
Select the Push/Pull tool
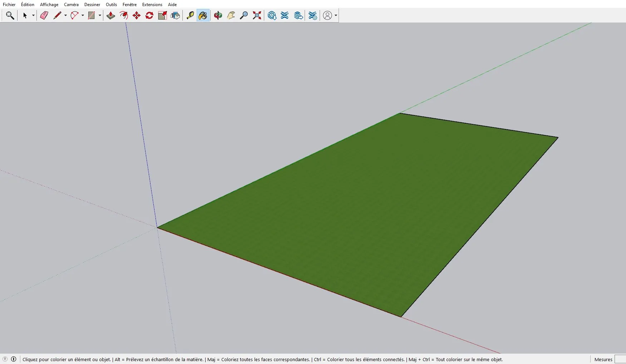tap(111, 15)
